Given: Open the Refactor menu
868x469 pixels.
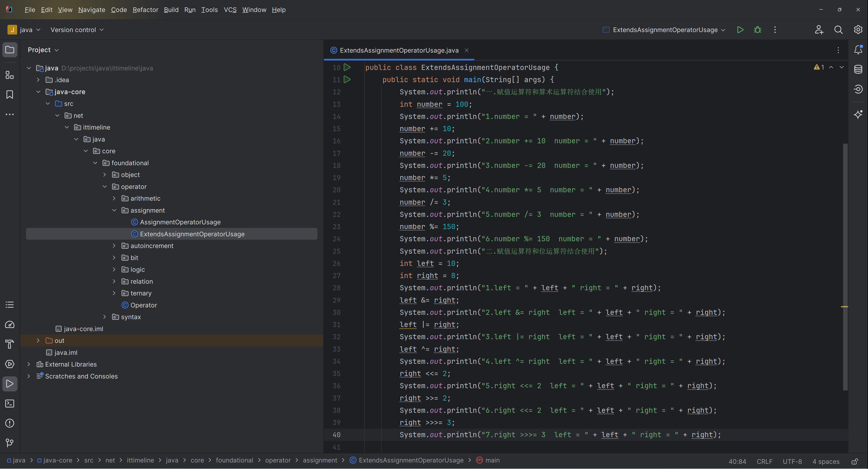Looking at the screenshot, I should coord(145,10).
